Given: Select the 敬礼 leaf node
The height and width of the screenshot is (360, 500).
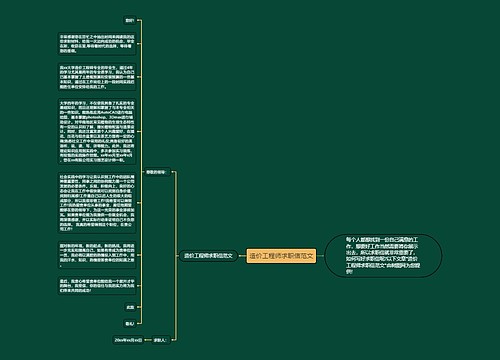Looking at the screenshot, I should pos(130,323).
